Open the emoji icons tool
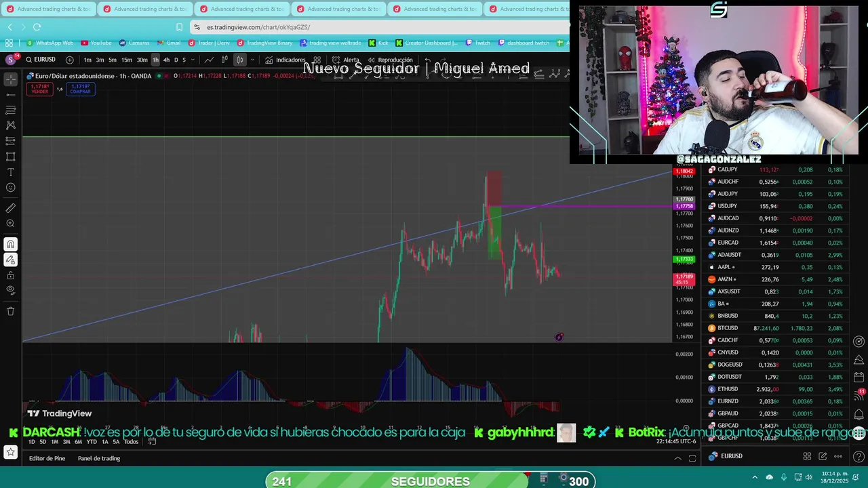Image resolution: width=868 pixels, height=488 pixels. click(11, 188)
